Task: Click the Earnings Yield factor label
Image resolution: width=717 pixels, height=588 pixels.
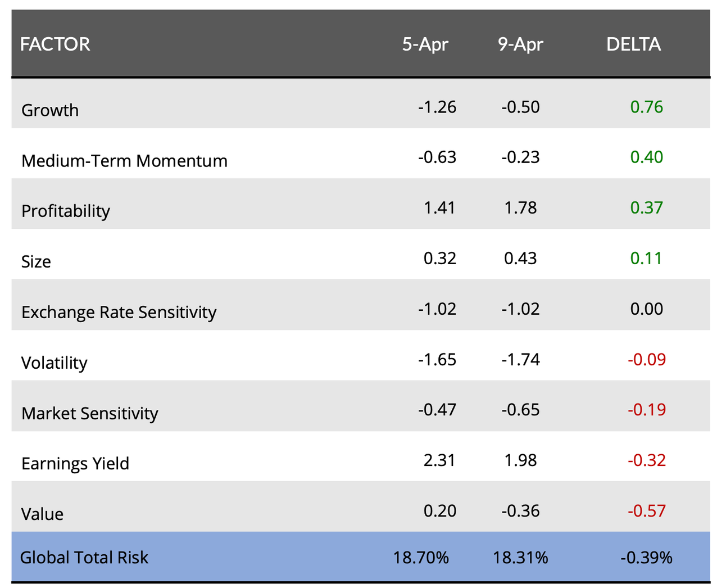Action: point(75,463)
